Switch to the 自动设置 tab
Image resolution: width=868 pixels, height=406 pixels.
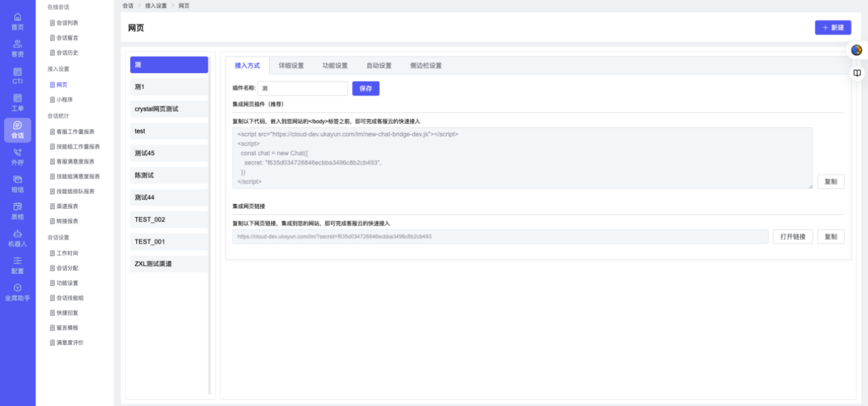click(x=379, y=66)
